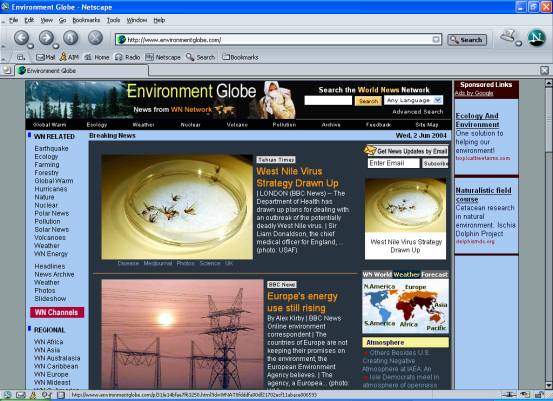Open the West Nile Virus Strategy headline
The image size is (553, 401).
[x=297, y=177]
